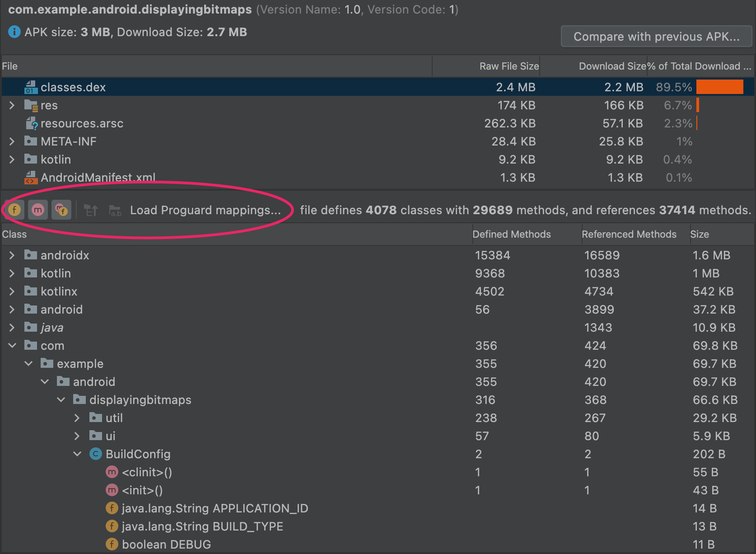Click the show bytecode tree icon

(91, 210)
